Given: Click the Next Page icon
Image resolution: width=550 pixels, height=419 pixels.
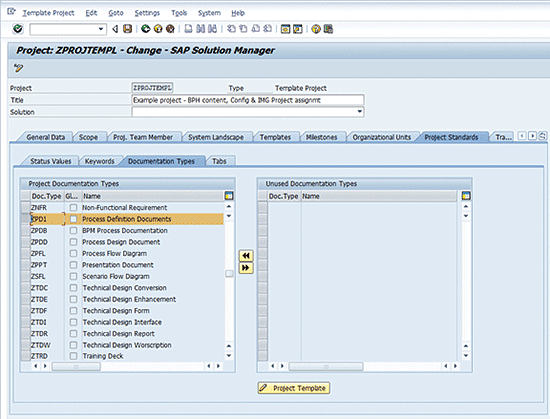Looking at the screenshot, I should 256,29.
